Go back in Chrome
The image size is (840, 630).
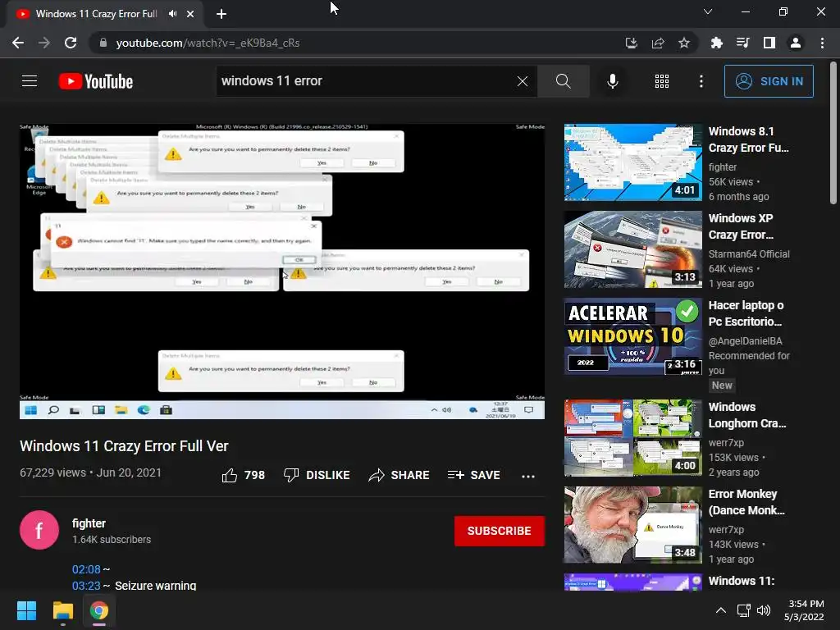[x=18, y=43]
